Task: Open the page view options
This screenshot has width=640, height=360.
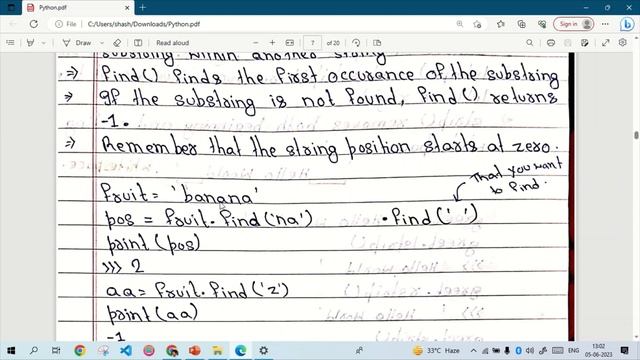Action: [x=377, y=42]
